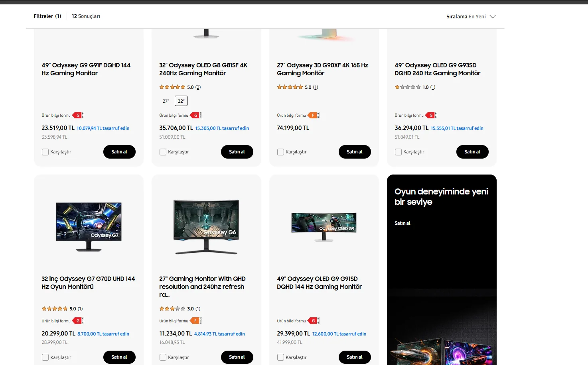The width and height of the screenshot is (588, 365).
Task: Follow the Satın al link in the black promo banner
Action: (403, 224)
